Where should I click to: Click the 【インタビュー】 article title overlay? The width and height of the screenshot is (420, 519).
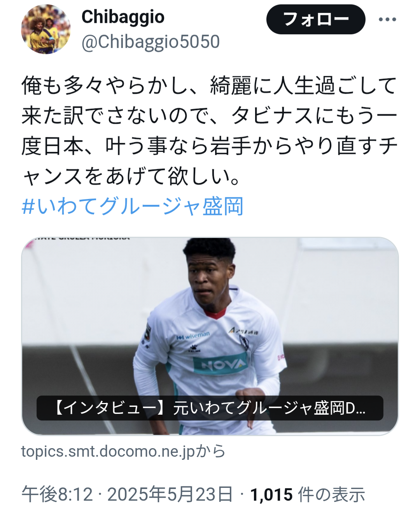210,408
